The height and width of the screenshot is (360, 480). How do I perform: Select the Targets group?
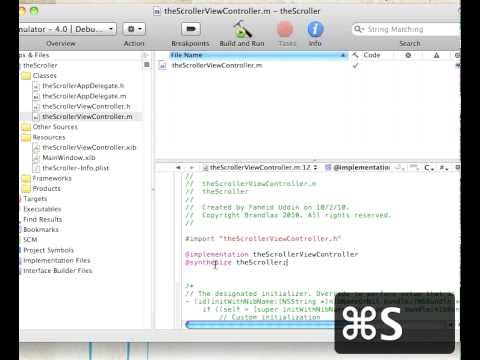[35, 199]
